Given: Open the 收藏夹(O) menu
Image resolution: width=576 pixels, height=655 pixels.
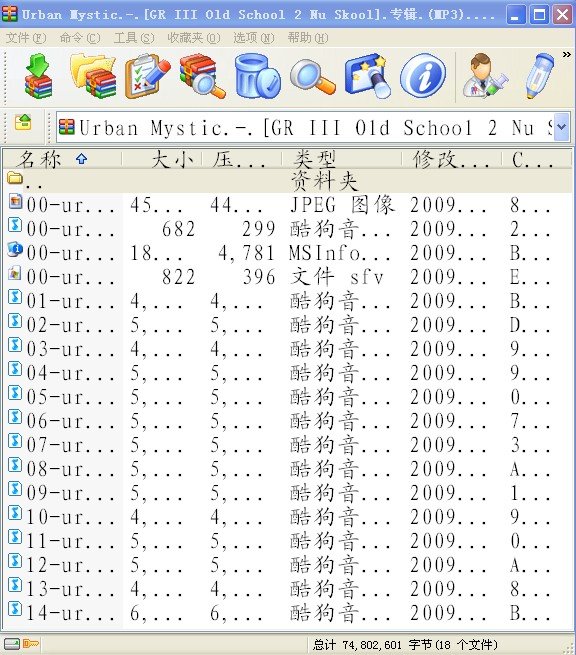Looking at the screenshot, I should coord(193,38).
